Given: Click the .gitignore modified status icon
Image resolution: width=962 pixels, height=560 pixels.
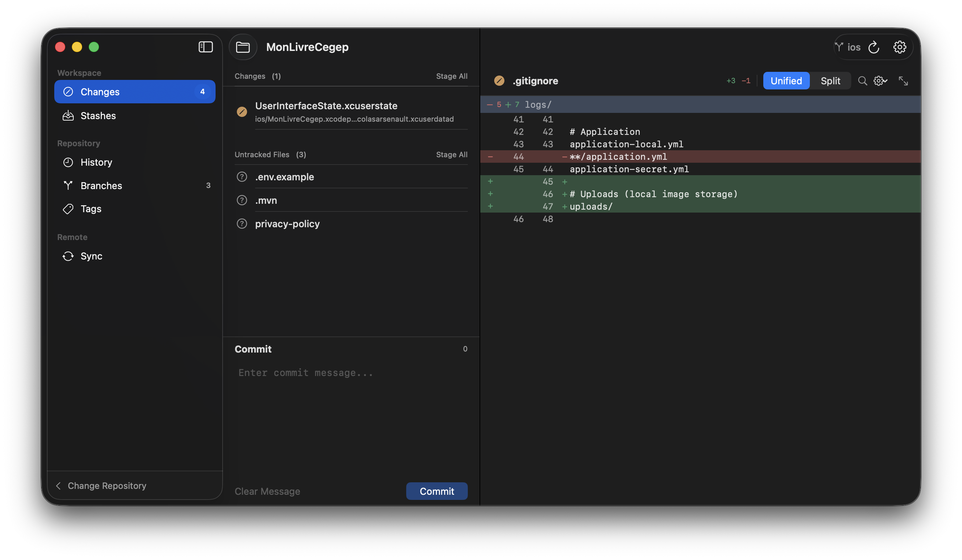Looking at the screenshot, I should point(499,81).
